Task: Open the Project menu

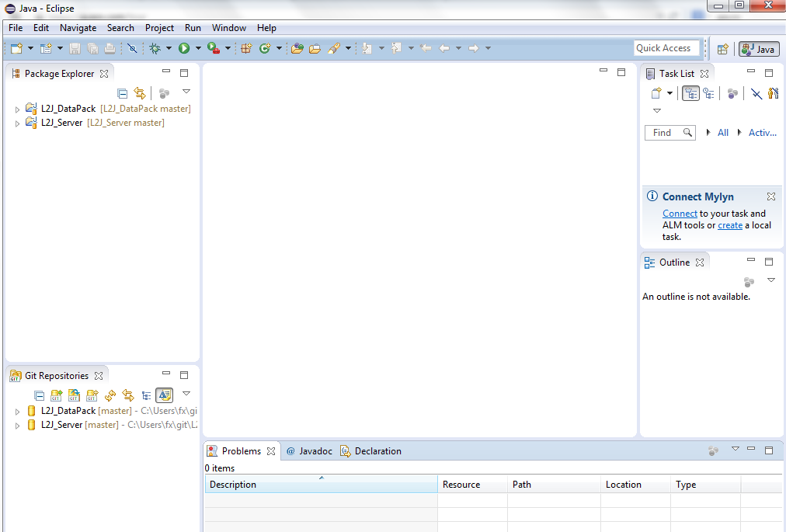Action: 159,28
